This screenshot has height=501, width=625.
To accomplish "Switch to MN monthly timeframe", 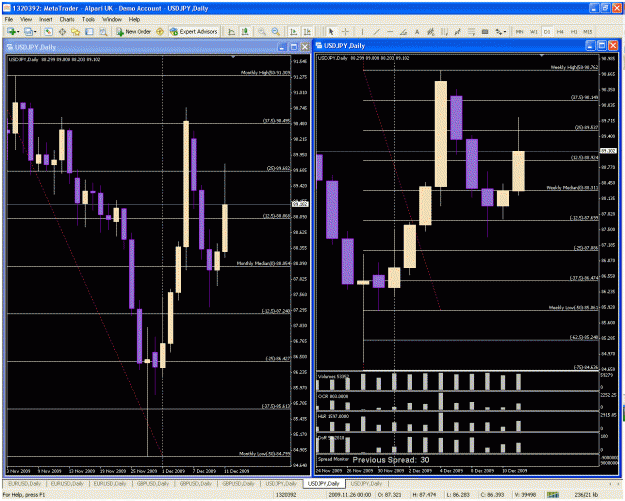I will (x=519, y=31).
